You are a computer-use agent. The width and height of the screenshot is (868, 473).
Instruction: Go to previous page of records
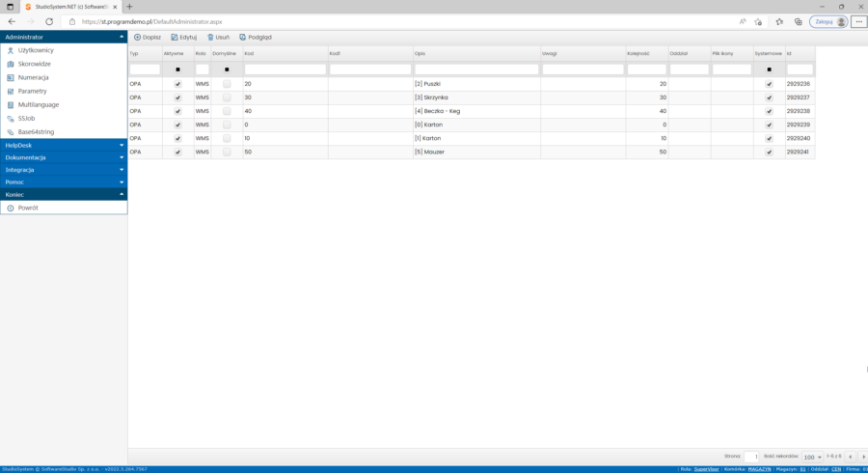(851, 457)
